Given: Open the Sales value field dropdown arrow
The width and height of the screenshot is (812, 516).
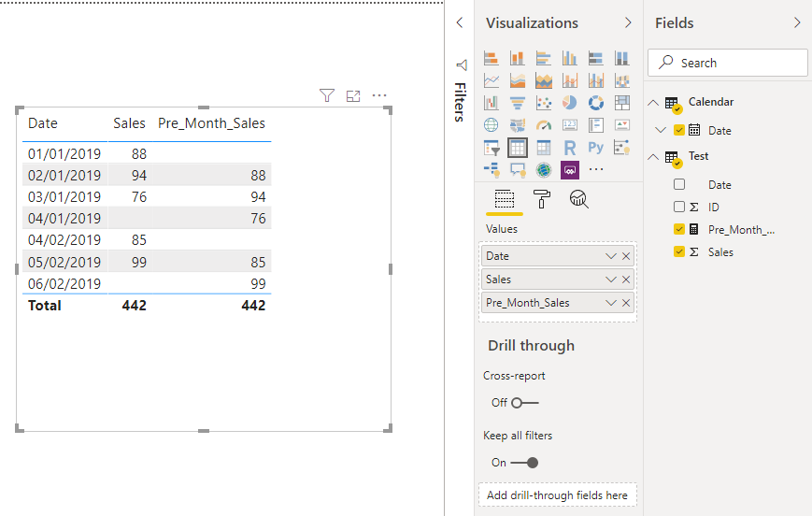Looking at the screenshot, I should click(611, 279).
